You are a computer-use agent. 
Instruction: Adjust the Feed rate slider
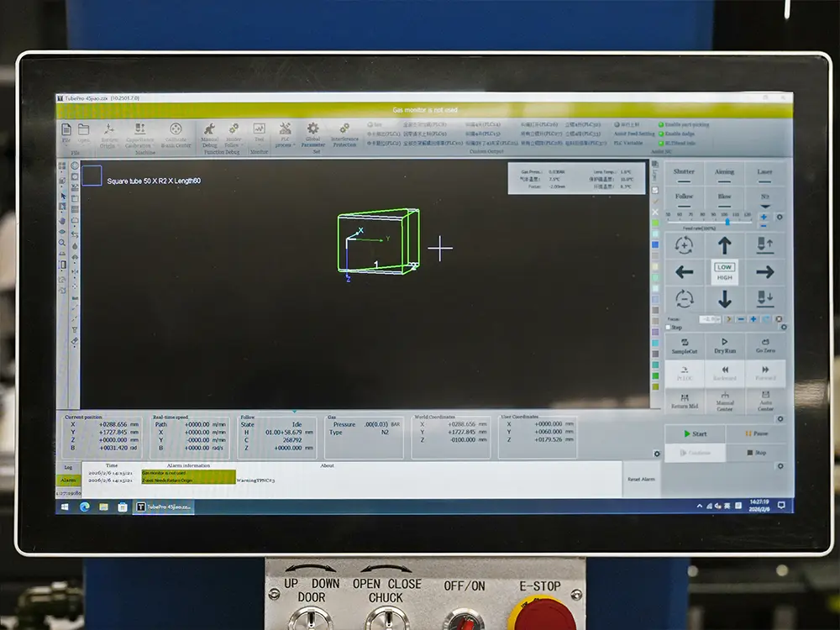727,221
